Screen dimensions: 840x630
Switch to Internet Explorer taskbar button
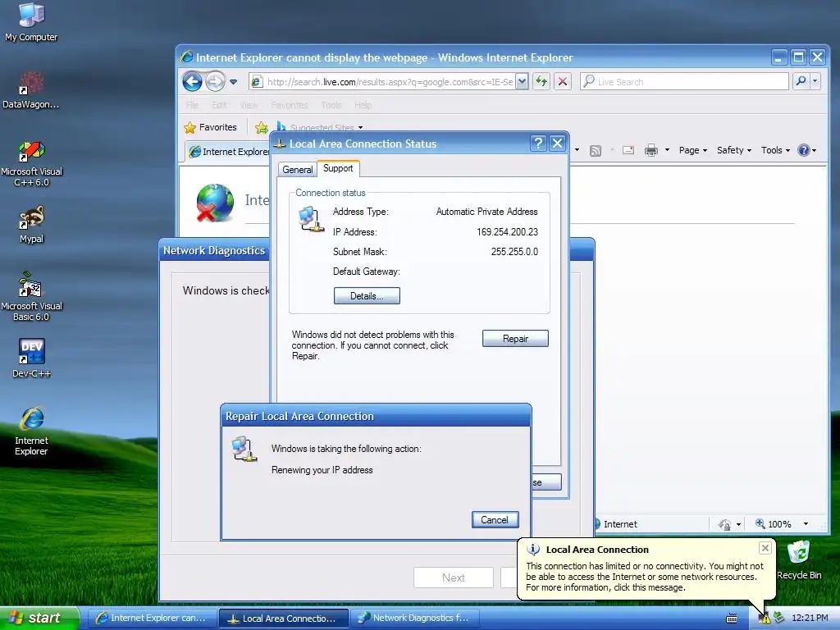coord(152,618)
